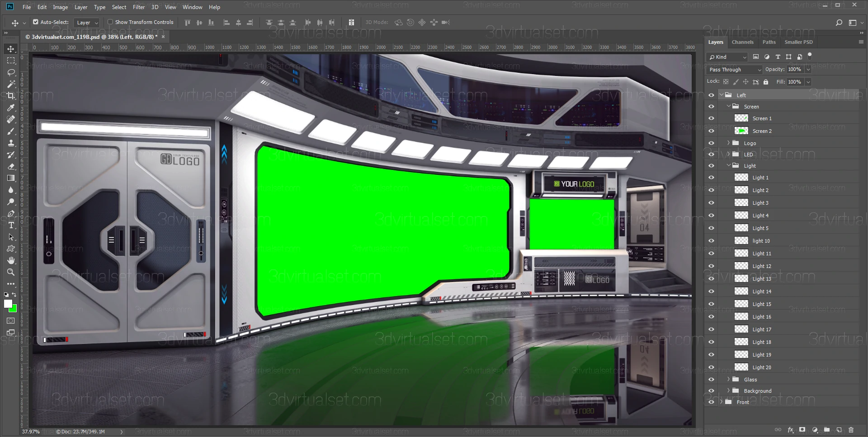Image resolution: width=868 pixels, height=437 pixels.
Task: Hide the Light 14 layer
Action: (x=711, y=291)
